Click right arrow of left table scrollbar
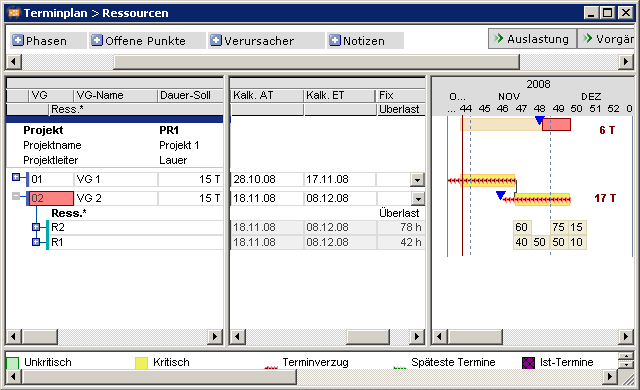This screenshot has height=390, width=640. (x=215, y=337)
